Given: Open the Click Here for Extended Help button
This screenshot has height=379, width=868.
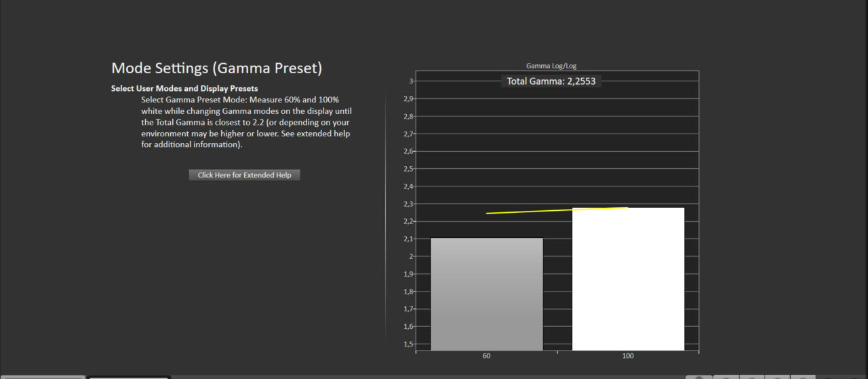Looking at the screenshot, I should pos(244,175).
